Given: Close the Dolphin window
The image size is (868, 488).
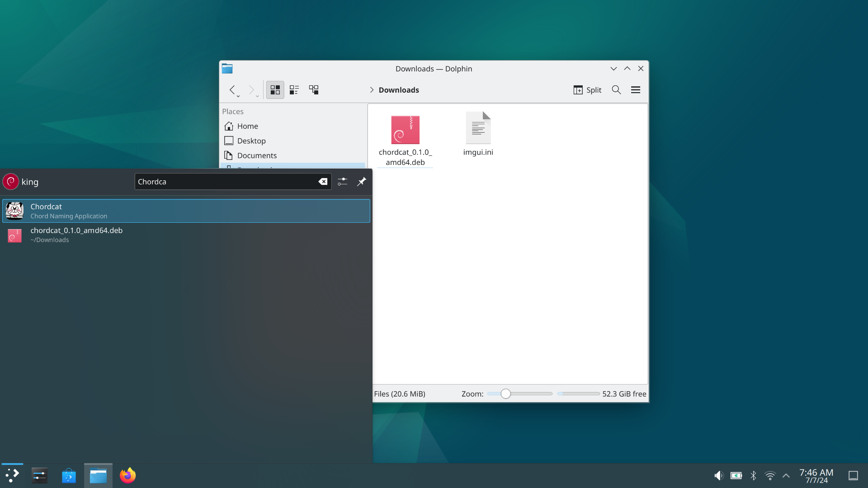Looking at the screenshot, I should coord(641,69).
